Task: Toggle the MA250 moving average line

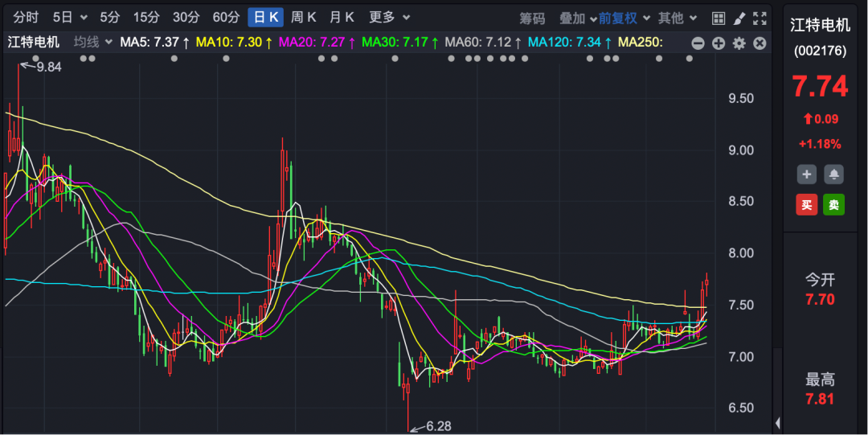Action: (x=640, y=42)
